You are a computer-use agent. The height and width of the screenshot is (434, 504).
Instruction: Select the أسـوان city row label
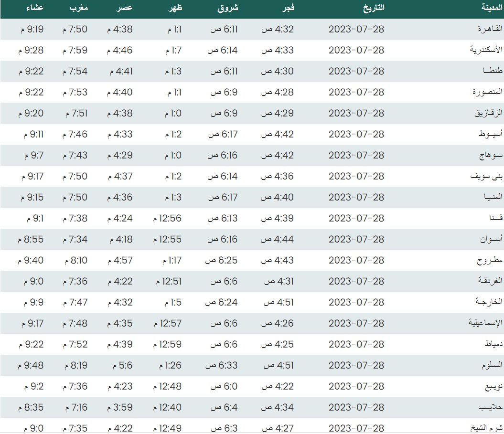tap(490, 239)
